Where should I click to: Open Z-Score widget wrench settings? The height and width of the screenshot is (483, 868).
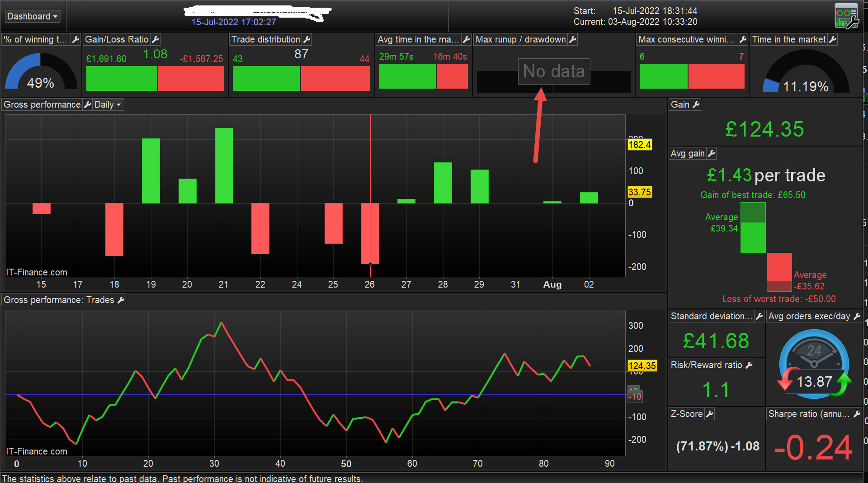coord(710,414)
